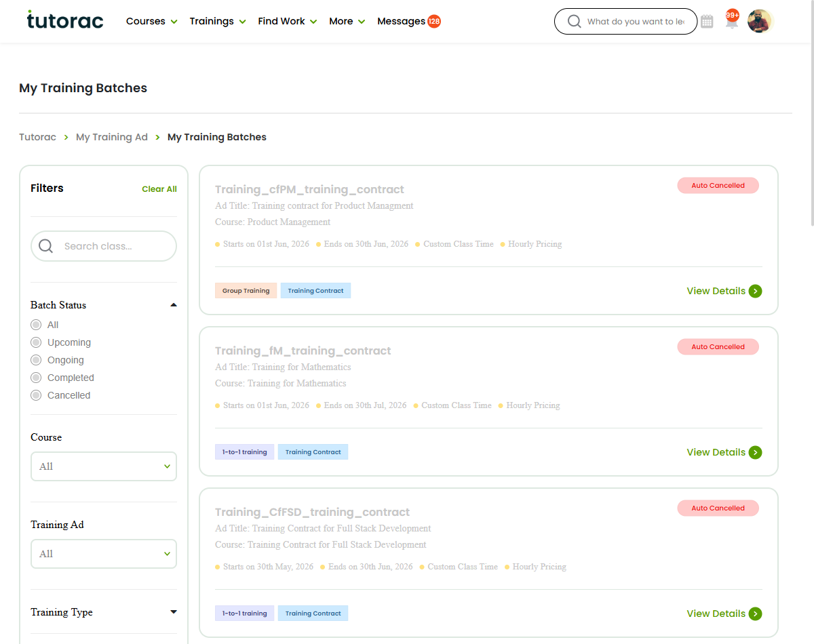Click the Training_CfFSD_training_contract title
This screenshot has height=644, width=814.
pyautogui.click(x=312, y=512)
